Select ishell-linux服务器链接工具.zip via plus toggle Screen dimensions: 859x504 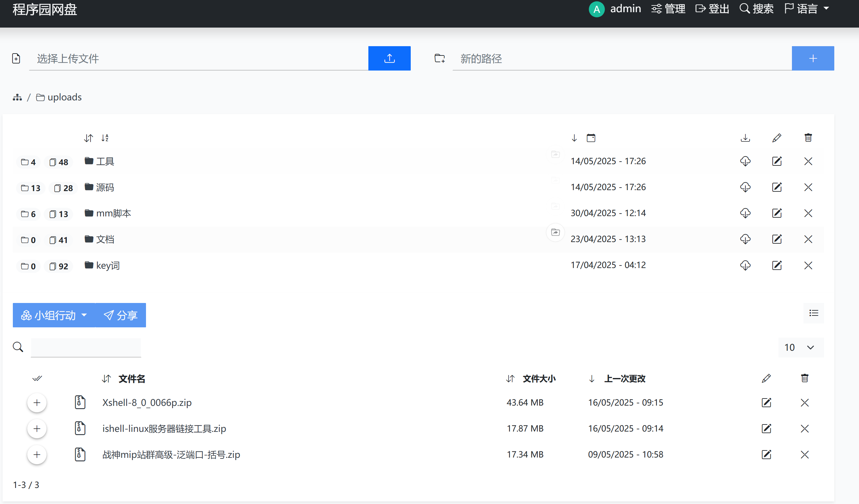(37, 428)
